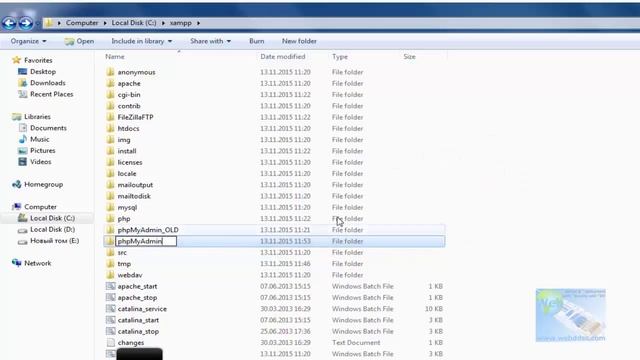This screenshot has height=360, width=640.
Task: Go forward with the Forward arrow button
Action: [25, 23]
